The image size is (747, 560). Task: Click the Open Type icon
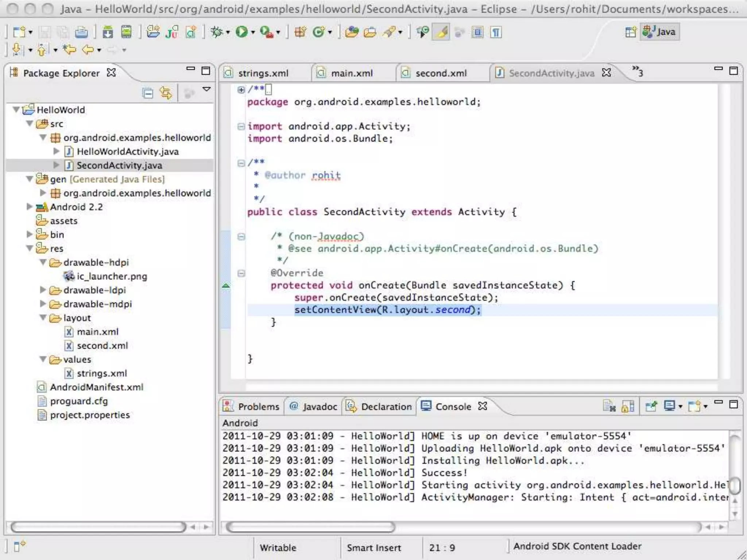tap(352, 32)
